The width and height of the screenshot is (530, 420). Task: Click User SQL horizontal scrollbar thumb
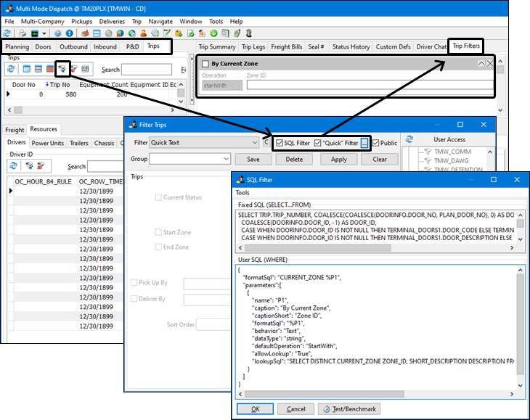pyautogui.click(x=325, y=394)
